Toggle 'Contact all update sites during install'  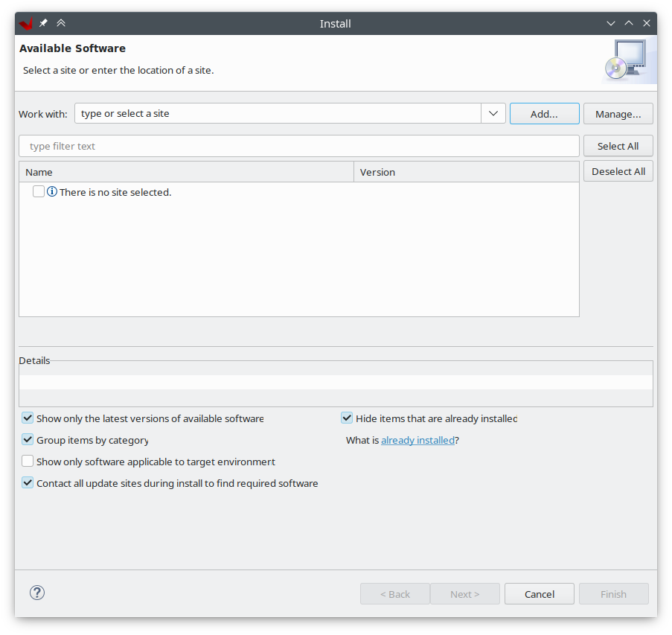28,483
